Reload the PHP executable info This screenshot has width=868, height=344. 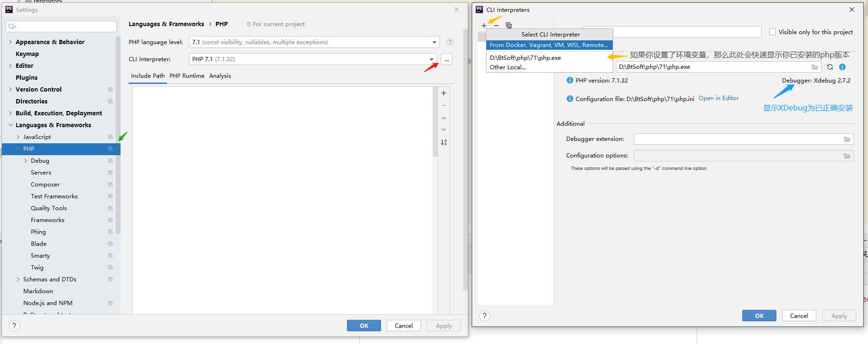pos(830,67)
